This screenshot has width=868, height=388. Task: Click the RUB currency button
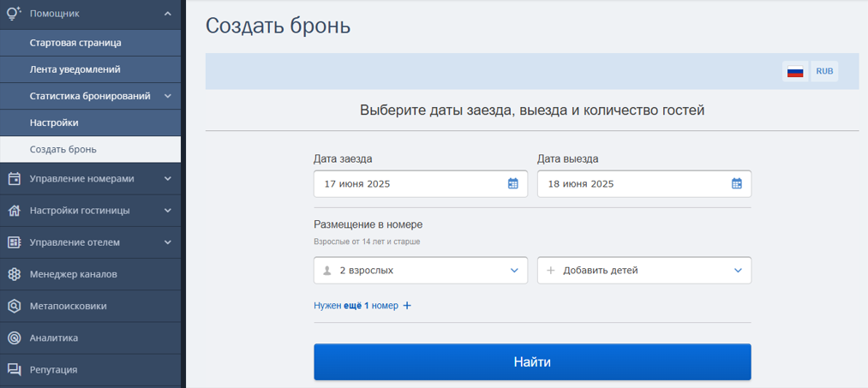click(824, 71)
